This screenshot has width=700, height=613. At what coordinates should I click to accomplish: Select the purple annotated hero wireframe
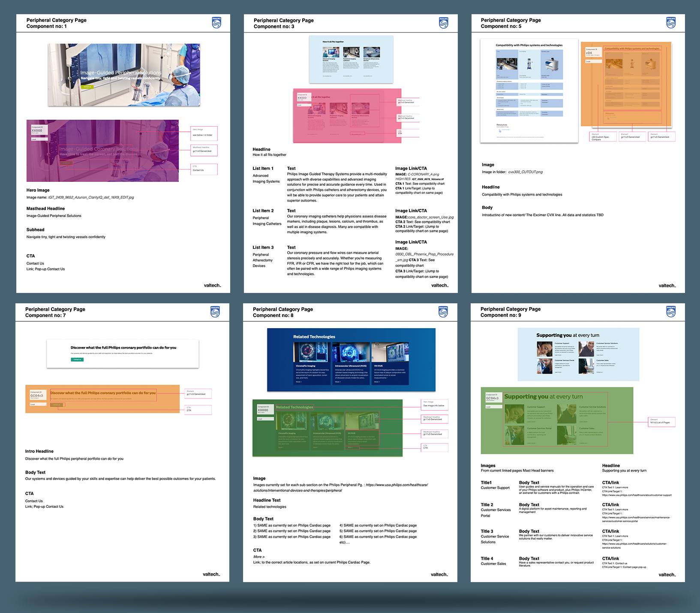coord(102,151)
